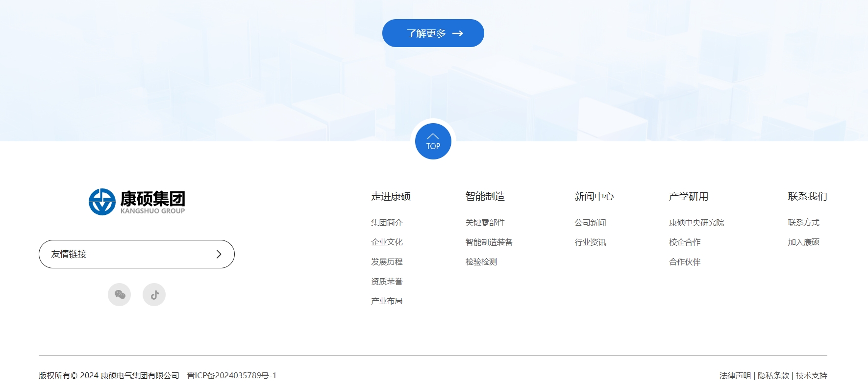Open the 走进康硕 footer heading
868x392 pixels.
(391, 196)
